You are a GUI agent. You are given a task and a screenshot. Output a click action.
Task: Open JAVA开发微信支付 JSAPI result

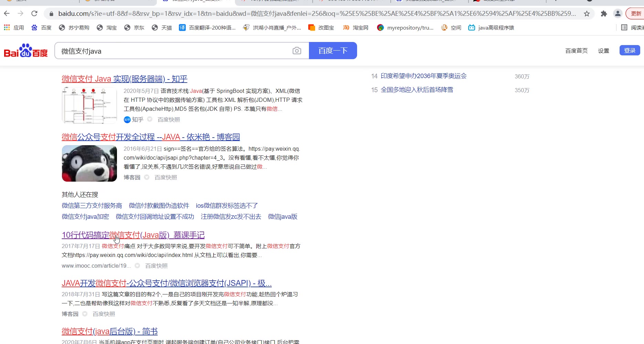[x=167, y=283]
